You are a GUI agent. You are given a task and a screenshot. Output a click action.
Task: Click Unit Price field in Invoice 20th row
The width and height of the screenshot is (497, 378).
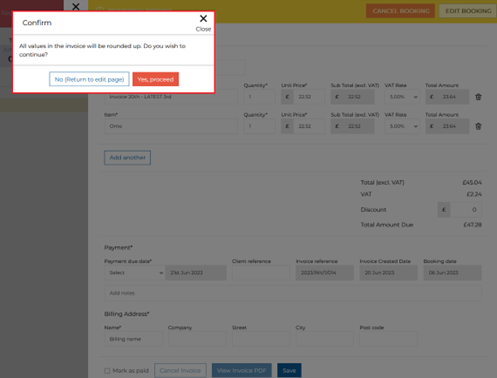click(309, 97)
